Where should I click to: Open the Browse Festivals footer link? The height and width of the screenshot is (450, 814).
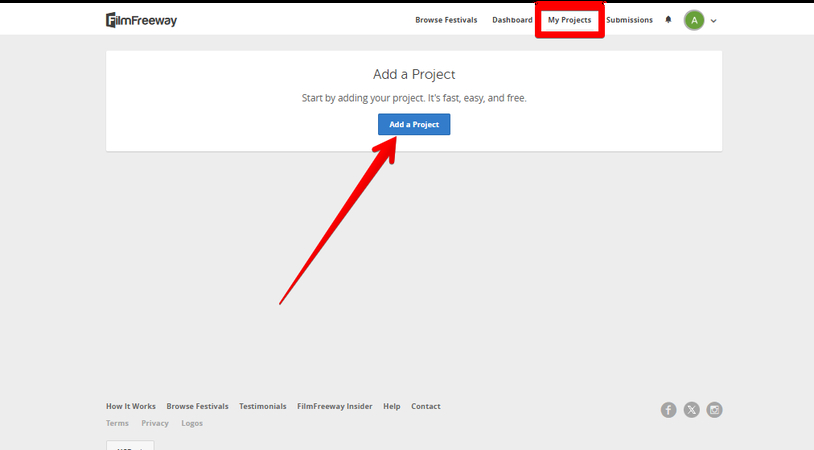click(197, 406)
